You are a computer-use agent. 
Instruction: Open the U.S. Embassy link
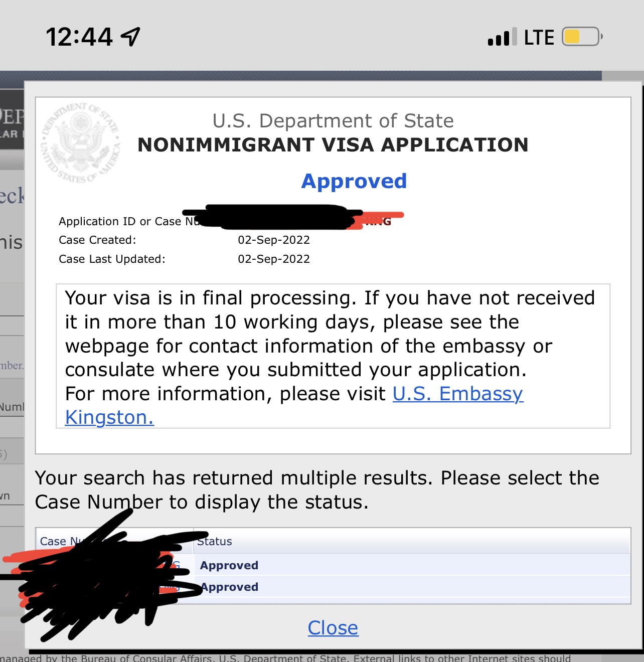click(x=458, y=394)
